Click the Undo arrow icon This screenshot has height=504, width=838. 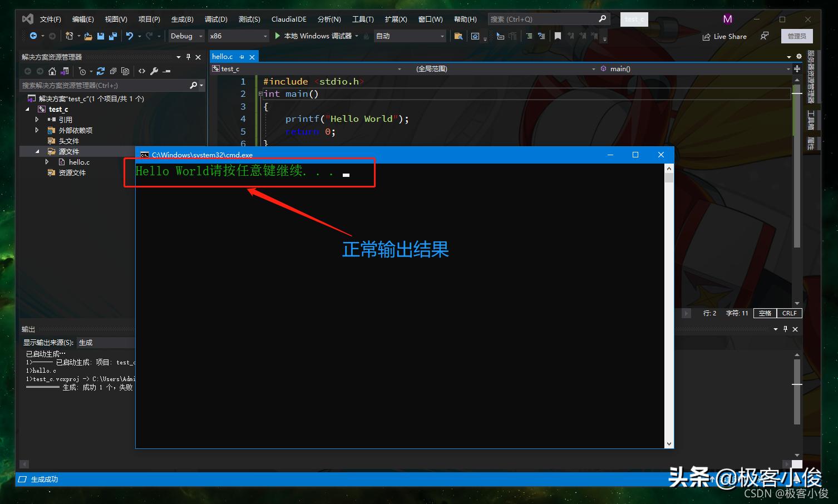[x=130, y=36]
